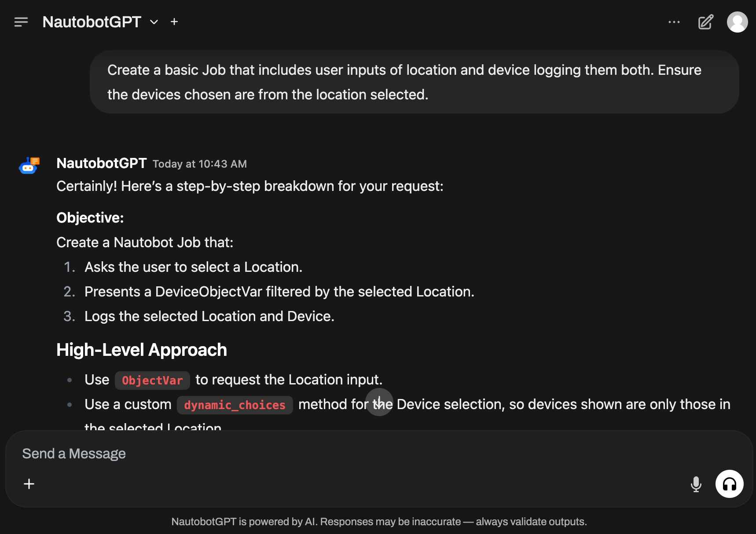The height and width of the screenshot is (534, 756).
Task: Click the AI disclaimer footer text
Action: [379, 522]
